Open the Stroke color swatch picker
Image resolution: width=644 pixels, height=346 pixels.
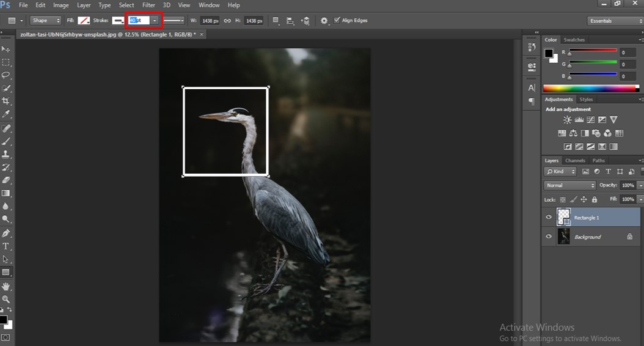point(119,21)
